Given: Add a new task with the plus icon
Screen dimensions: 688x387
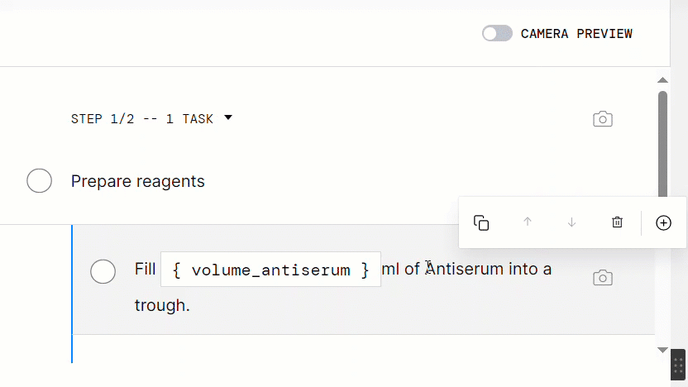Looking at the screenshot, I should 663,223.
